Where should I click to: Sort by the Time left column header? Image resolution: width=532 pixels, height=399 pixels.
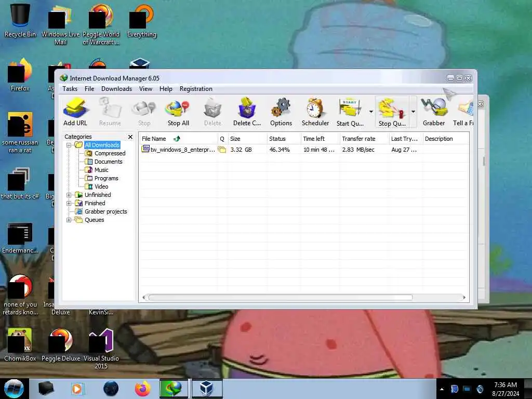tap(320, 139)
